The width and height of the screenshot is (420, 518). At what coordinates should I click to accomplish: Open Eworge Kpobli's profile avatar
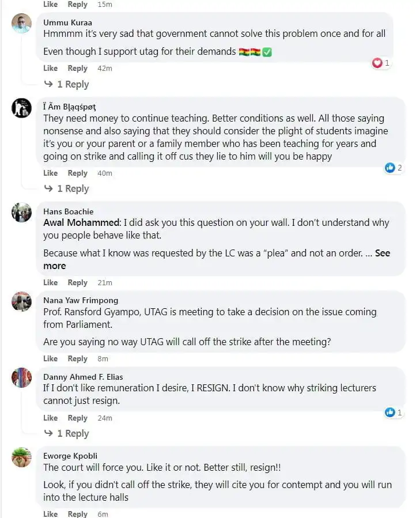coord(21,457)
